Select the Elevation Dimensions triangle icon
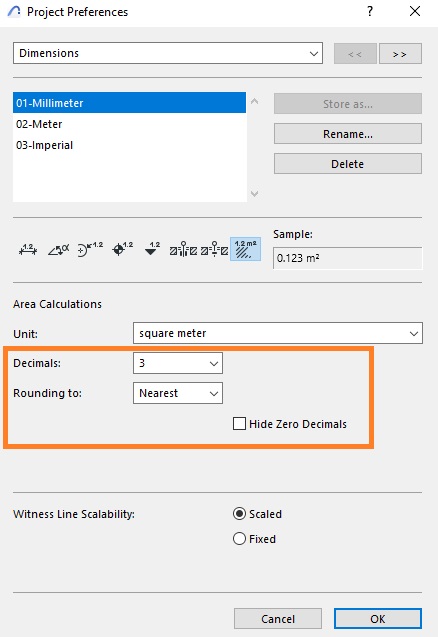 152,249
